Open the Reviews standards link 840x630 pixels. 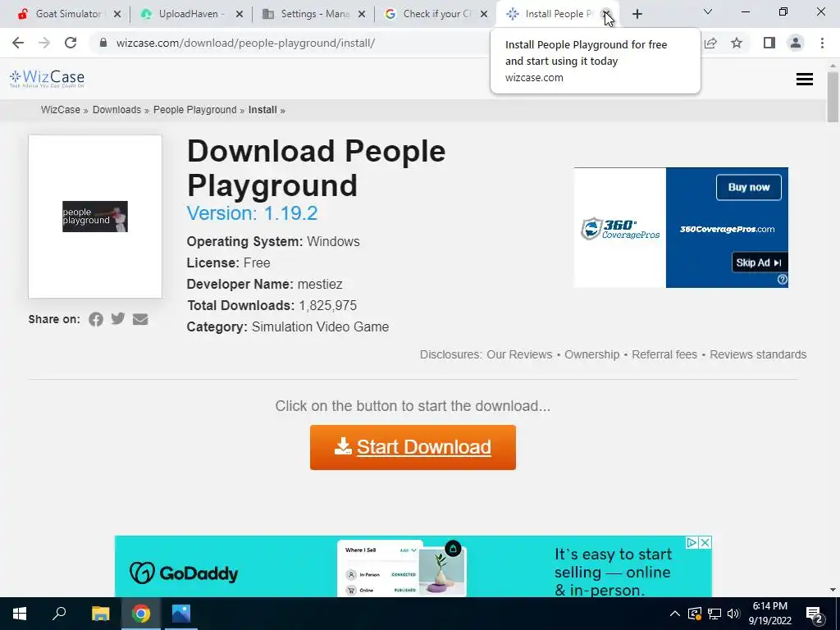(x=758, y=354)
